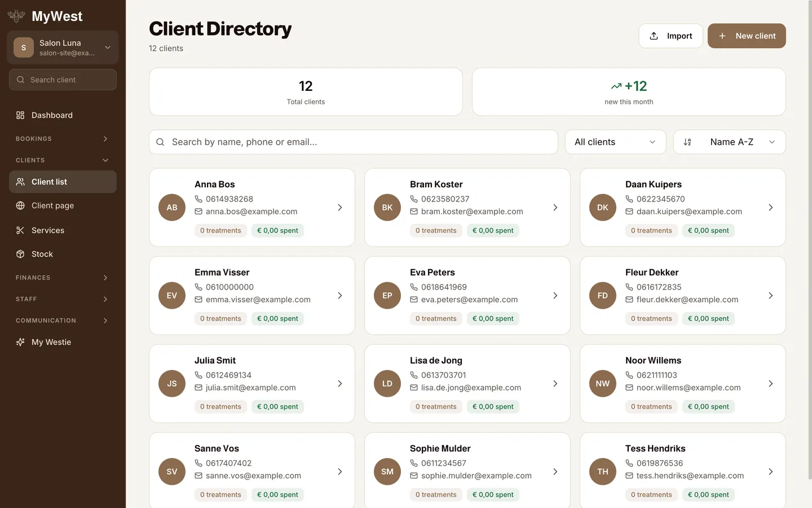Collapse the Clients sidebar section

tap(63, 160)
